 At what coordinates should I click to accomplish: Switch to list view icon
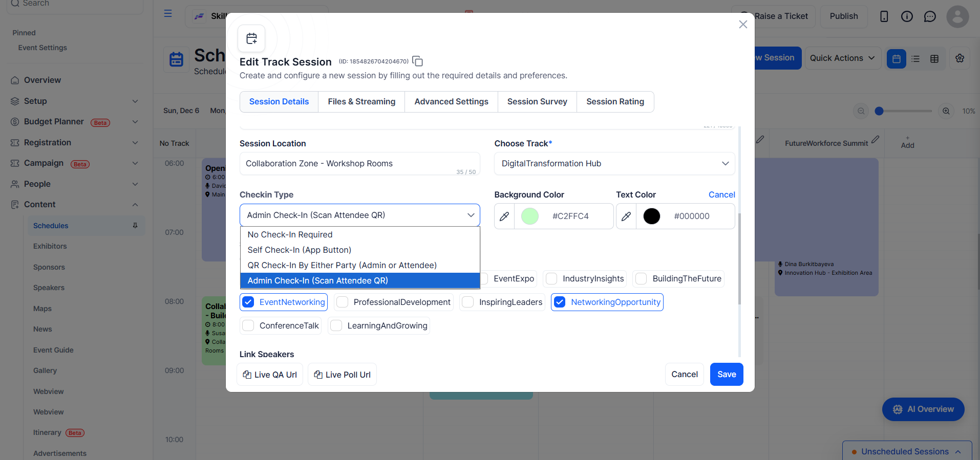pos(915,59)
